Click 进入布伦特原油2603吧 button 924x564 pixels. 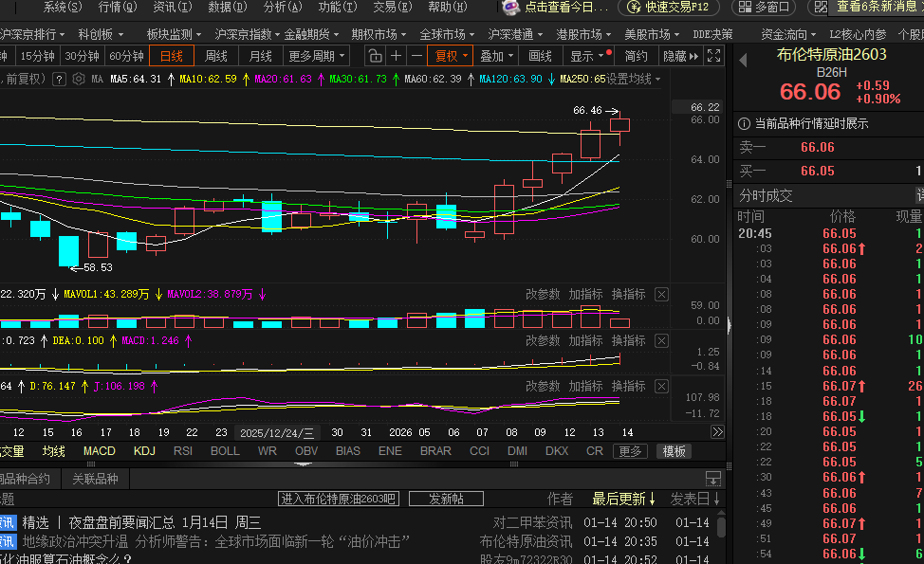point(339,500)
